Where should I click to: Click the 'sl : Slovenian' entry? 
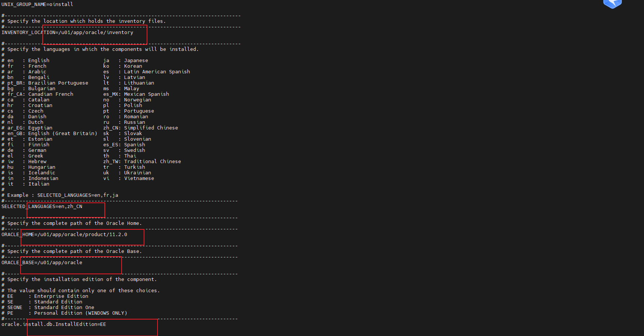pyautogui.click(x=127, y=139)
